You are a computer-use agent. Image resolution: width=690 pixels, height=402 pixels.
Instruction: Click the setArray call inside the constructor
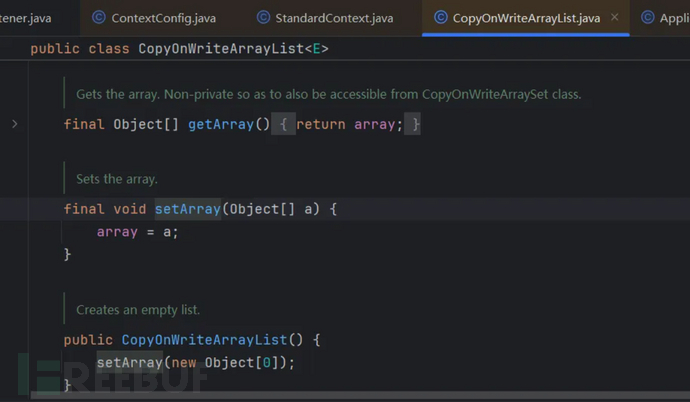point(129,362)
